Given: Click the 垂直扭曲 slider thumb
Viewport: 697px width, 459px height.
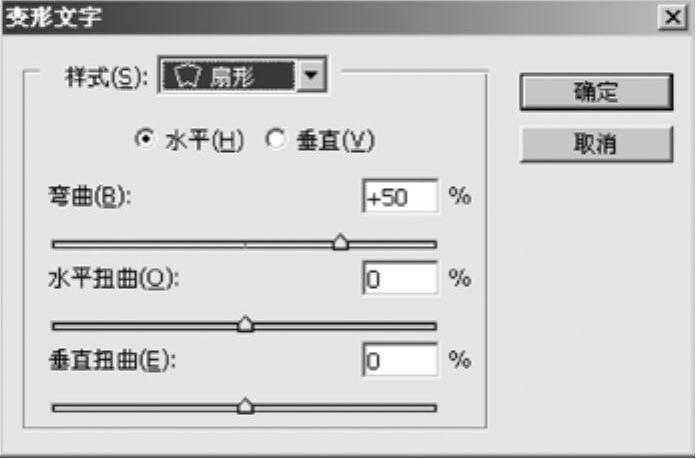Looking at the screenshot, I should (x=245, y=406).
